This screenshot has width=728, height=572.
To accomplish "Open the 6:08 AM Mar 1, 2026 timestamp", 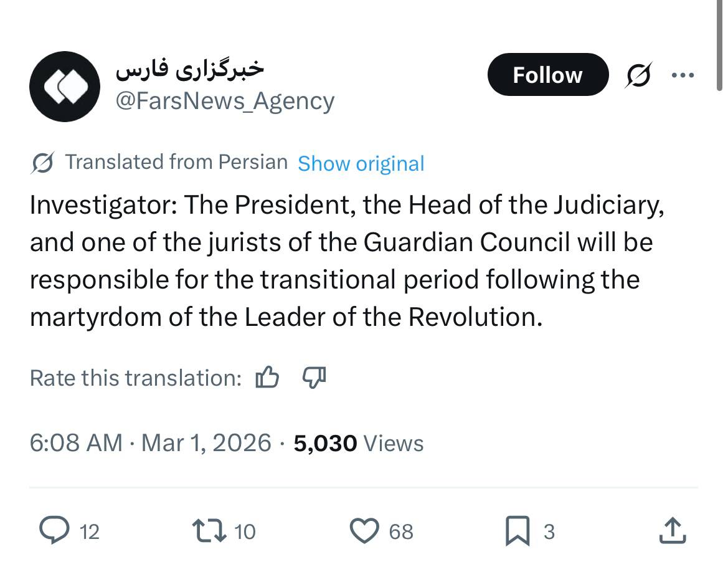I will (150, 443).
